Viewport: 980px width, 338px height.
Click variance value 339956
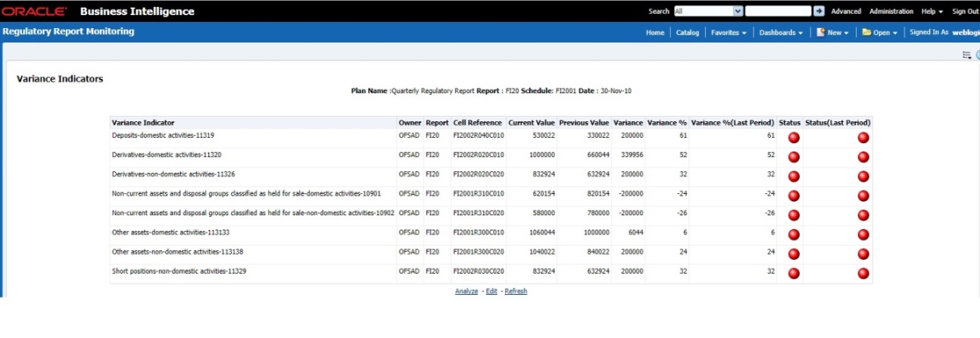[x=631, y=155]
